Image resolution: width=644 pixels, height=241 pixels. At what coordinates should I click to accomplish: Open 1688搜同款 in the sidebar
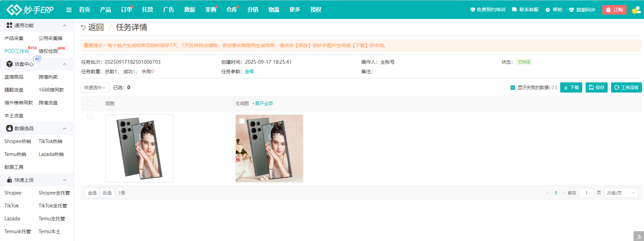pyautogui.click(x=51, y=90)
